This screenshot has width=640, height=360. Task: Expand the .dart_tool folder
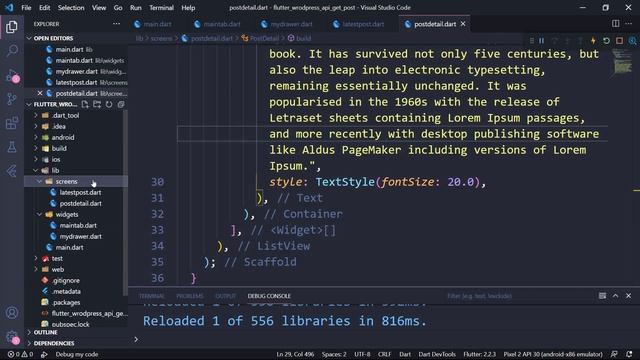point(36,116)
